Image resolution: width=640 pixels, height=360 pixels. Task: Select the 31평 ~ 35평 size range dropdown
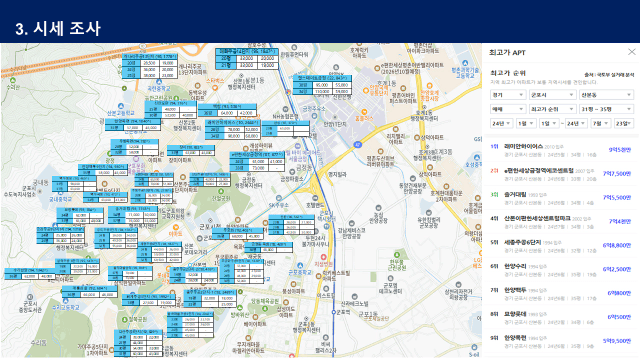click(606, 109)
